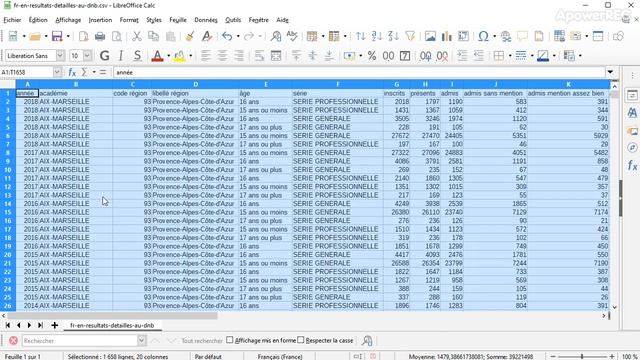The height and width of the screenshot is (360, 640).
Task: Open a file with the folder icon
Action: [35, 37]
